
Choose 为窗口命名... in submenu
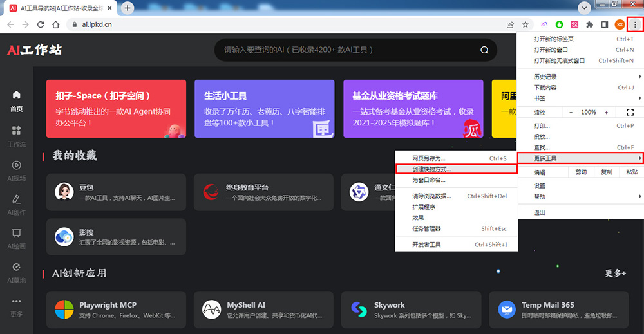(x=457, y=180)
